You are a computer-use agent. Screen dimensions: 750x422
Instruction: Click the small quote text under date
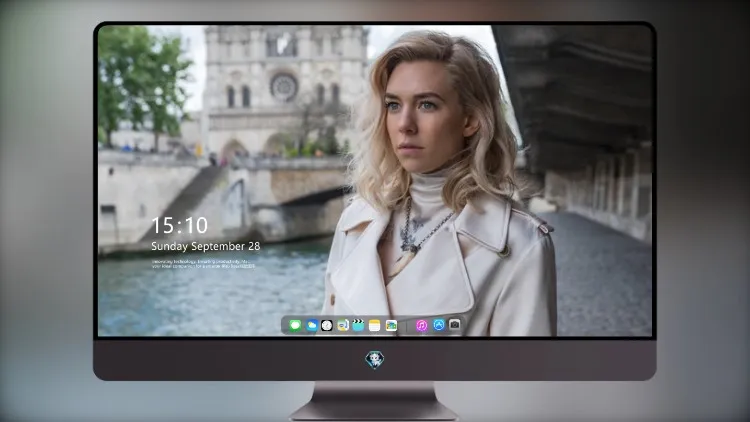[x=203, y=264]
